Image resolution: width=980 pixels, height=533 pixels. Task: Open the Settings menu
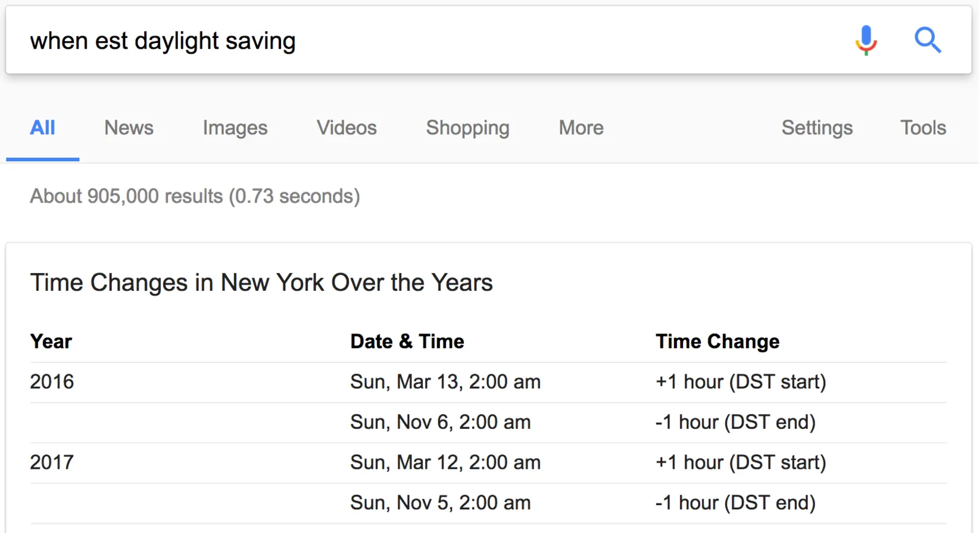(817, 128)
